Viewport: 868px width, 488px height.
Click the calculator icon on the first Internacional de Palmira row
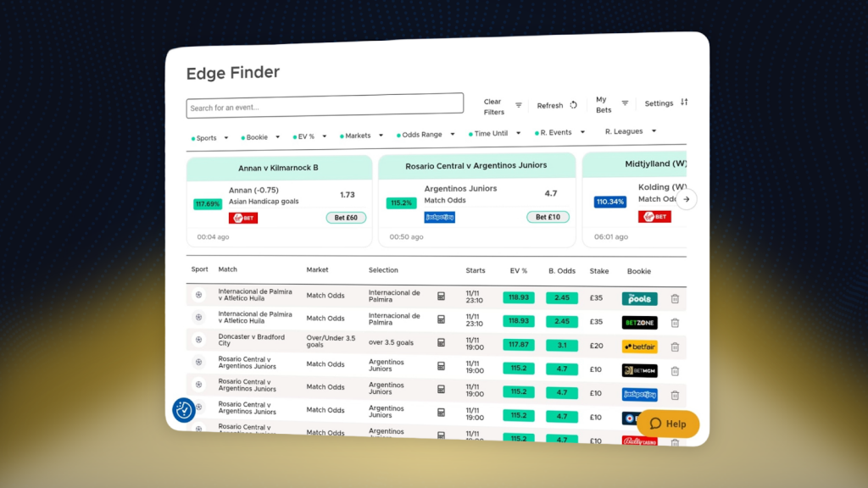coord(441,297)
